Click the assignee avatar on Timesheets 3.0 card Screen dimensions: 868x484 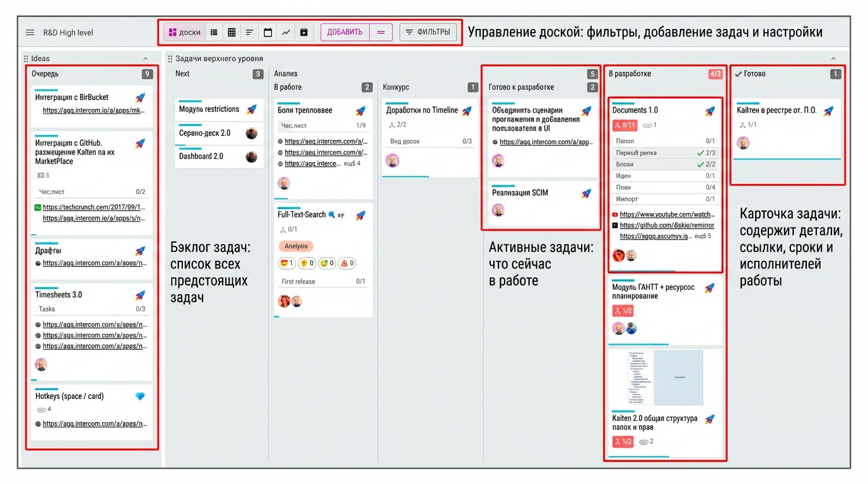pos(41,365)
